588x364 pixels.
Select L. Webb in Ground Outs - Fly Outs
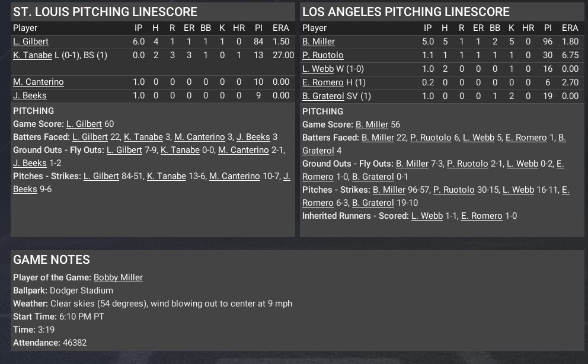[x=522, y=164]
